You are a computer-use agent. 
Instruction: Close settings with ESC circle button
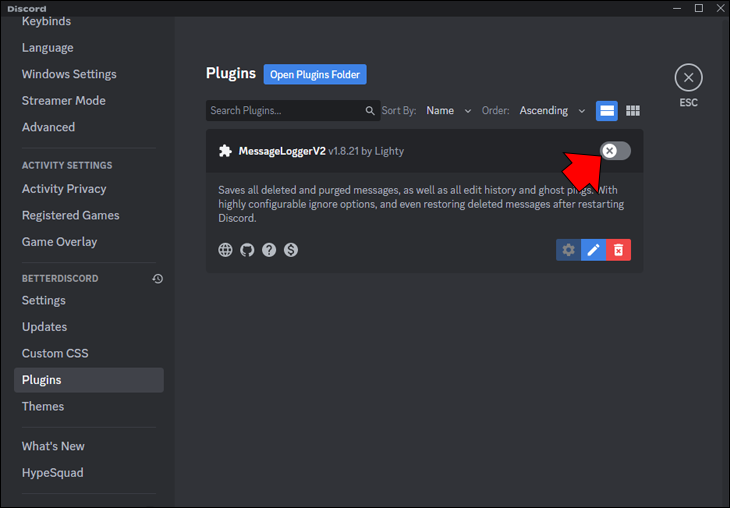689,78
